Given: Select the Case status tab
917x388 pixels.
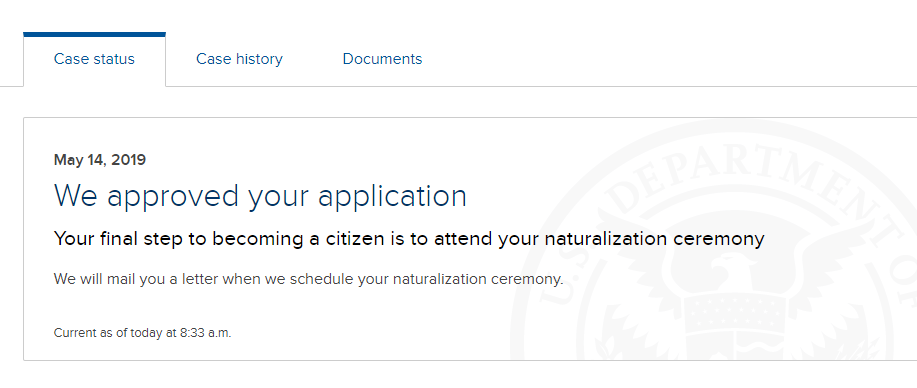Looking at the screenshot, I should [x=94, y=59].
